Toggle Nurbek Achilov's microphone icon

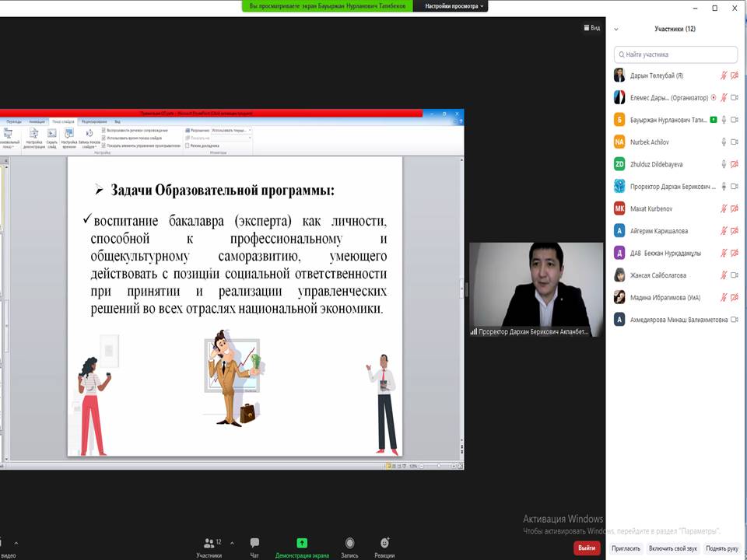coord(724,142)
